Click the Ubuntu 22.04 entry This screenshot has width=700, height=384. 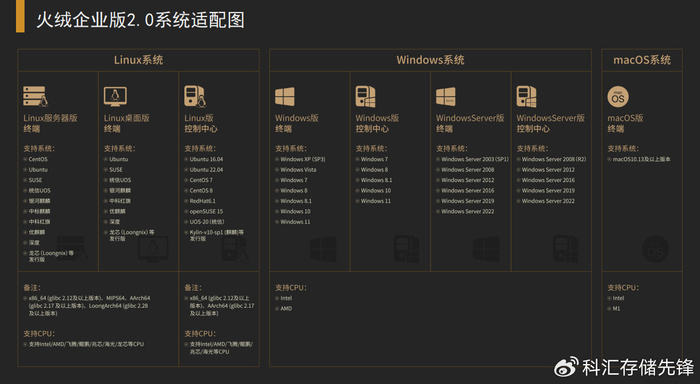[206, 170]
